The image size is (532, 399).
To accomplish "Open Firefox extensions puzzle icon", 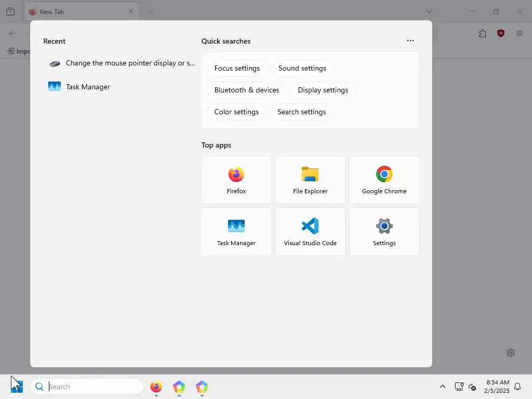I will (482, 33).
